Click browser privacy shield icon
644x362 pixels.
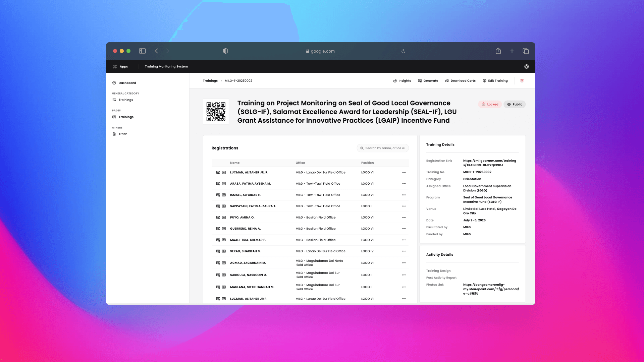pyautogui.click(x=225, y=51)
